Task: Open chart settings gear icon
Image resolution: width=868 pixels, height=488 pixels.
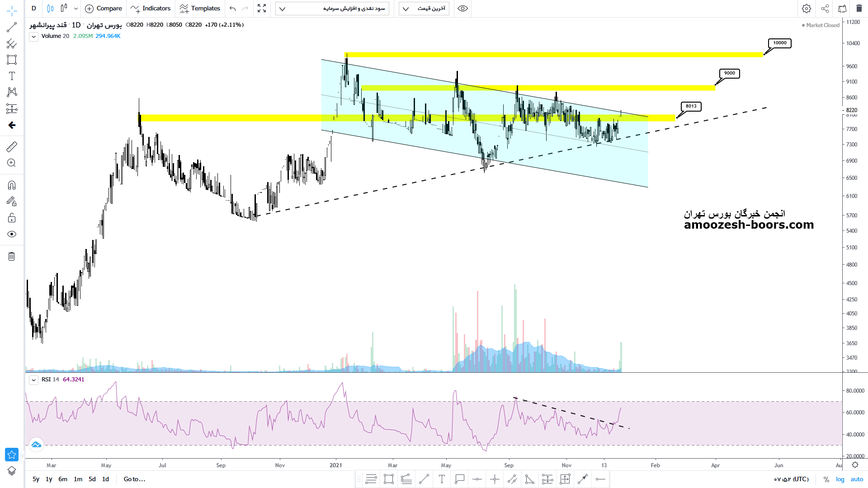Action: pyautogui.click(x=806, y=9)
